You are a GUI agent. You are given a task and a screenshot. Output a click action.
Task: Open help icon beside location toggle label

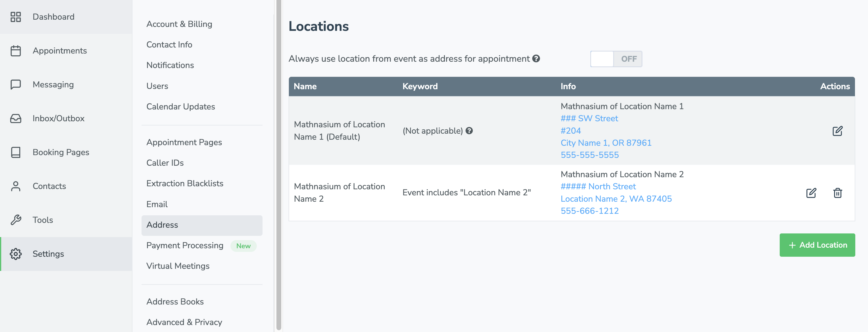pyautogui.click(x=536, y=59)
